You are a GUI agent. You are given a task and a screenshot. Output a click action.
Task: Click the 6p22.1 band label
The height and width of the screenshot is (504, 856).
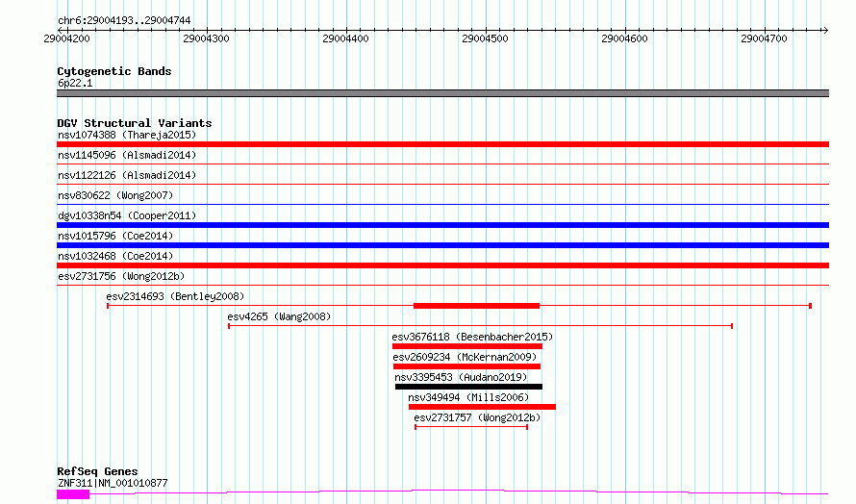(75, 83)
